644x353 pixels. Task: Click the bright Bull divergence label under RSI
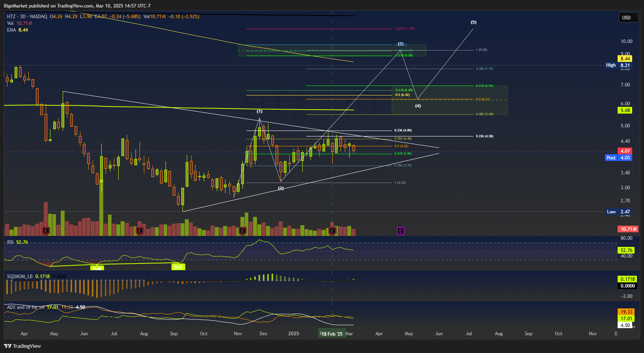pos(178,267)
